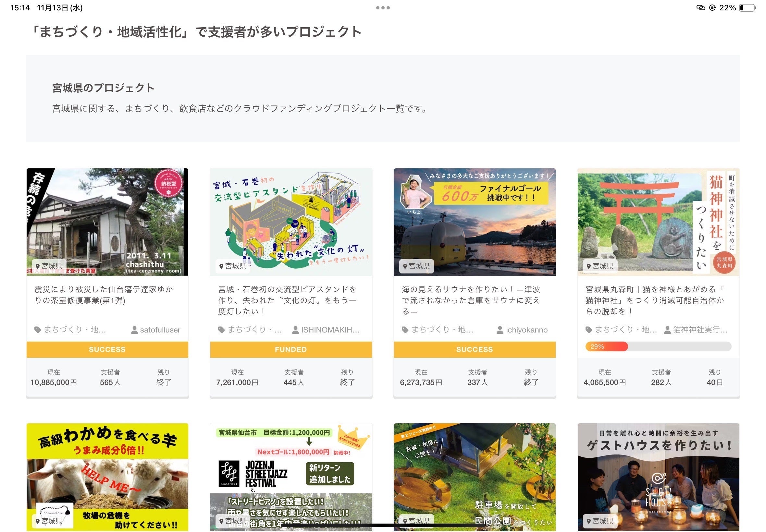
Task: Open 海の見えるサウナを作りたい project title
Action: (471, 300)
